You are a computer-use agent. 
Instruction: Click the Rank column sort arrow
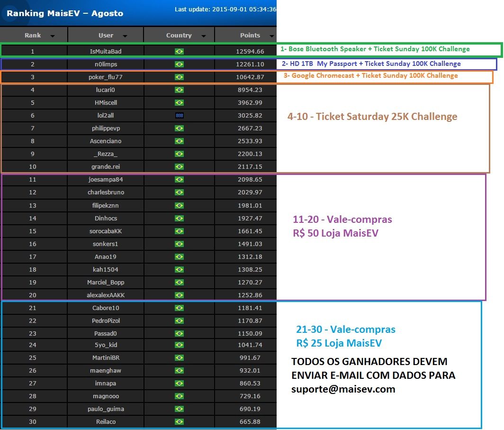53,36
